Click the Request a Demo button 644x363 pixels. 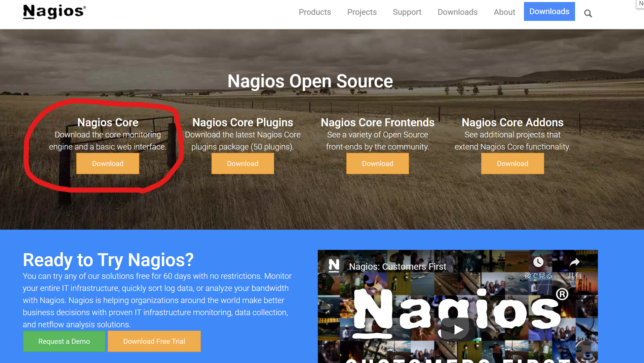[x=64, y=341]
